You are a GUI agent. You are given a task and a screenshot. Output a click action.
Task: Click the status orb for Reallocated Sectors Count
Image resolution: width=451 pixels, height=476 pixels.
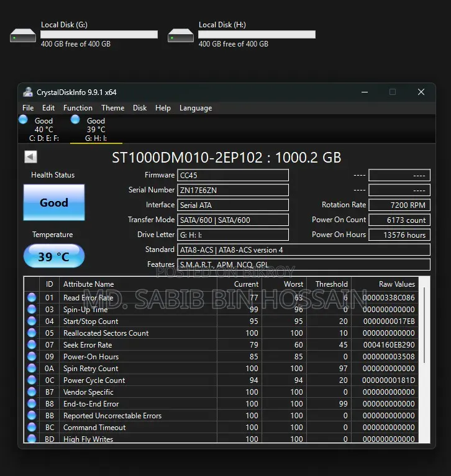coord(32,333)
